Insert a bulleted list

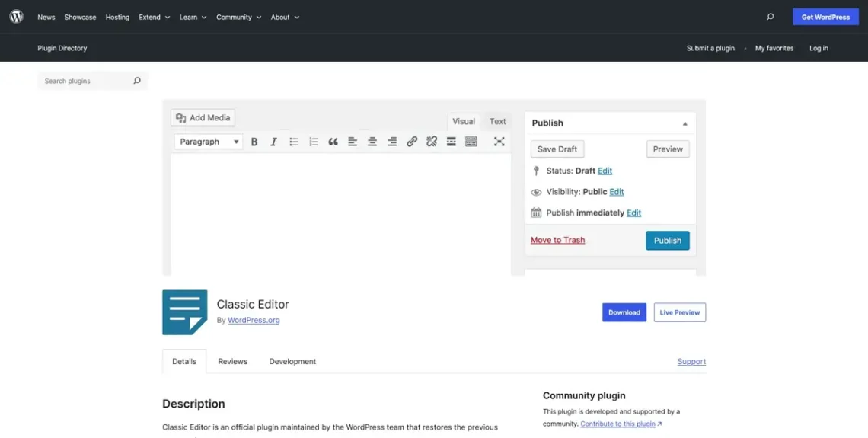click(293, 142)
